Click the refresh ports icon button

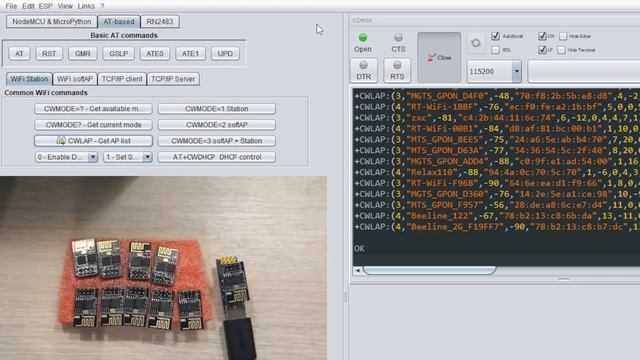pyautogui.click(x=476, y=43)
